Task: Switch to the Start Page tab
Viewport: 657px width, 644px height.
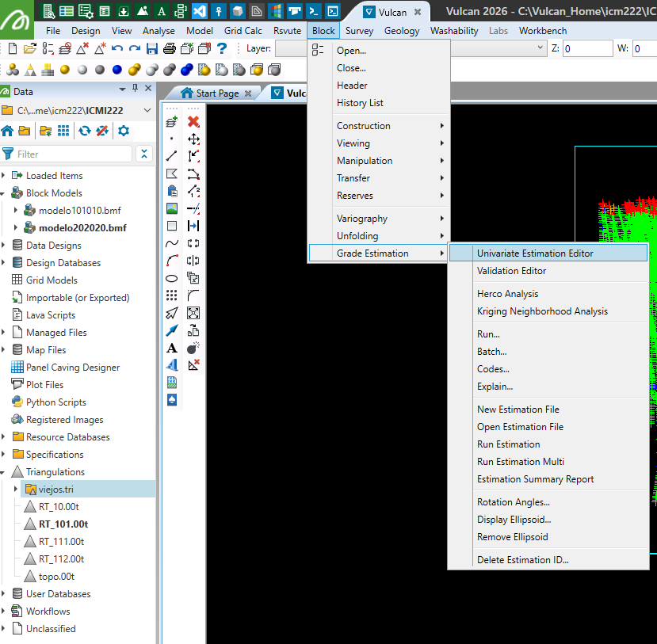Action: (217, 93)
